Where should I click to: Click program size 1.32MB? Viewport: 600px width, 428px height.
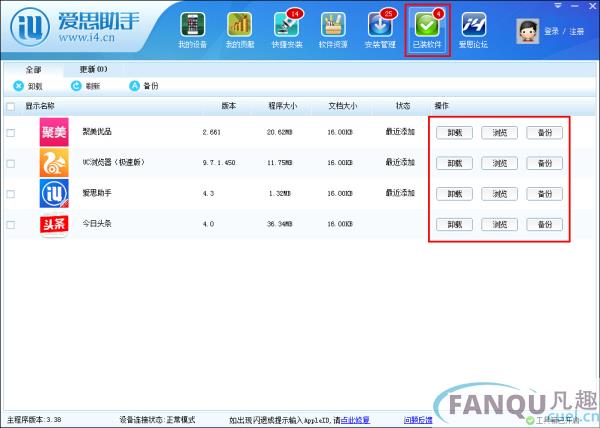(279, 194)
